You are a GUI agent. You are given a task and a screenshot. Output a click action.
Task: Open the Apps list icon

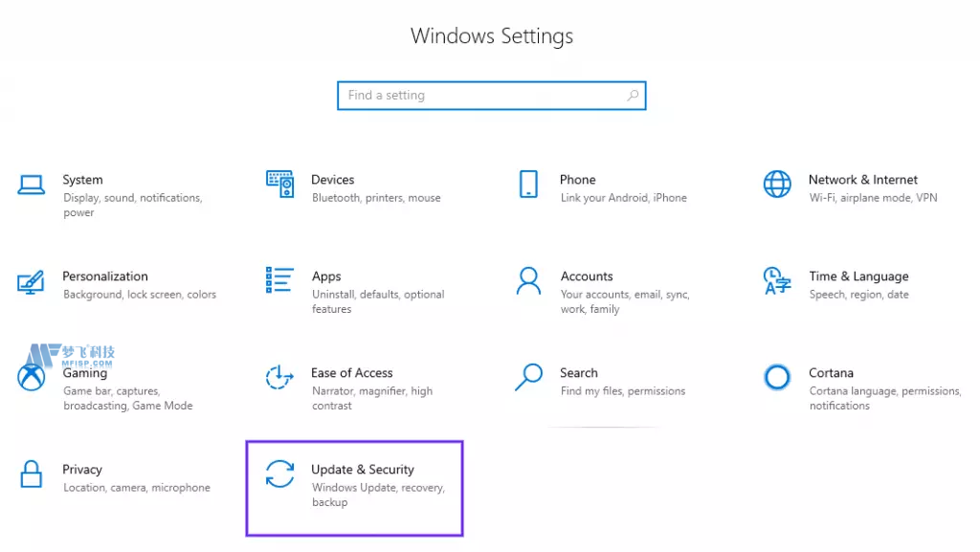(x=279, y=279)
